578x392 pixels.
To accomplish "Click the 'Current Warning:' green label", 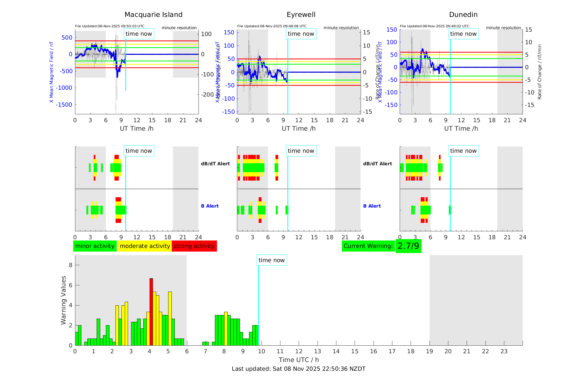I will click(368, 246).
